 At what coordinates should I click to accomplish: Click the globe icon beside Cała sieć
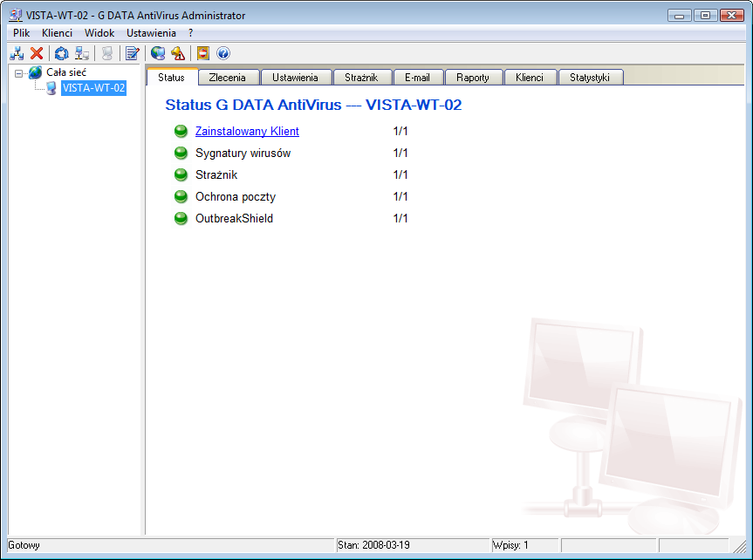coord(36,72)
